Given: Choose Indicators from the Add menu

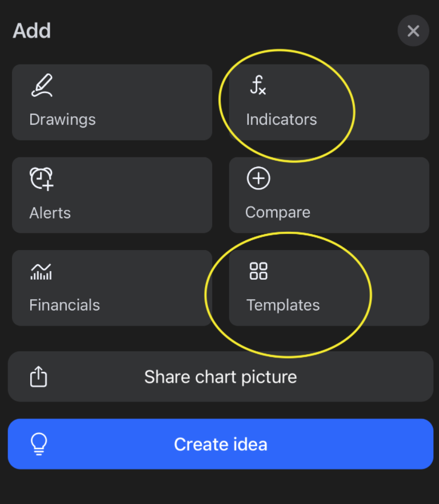Looking at the screenshot, I should tap(281, 120).
